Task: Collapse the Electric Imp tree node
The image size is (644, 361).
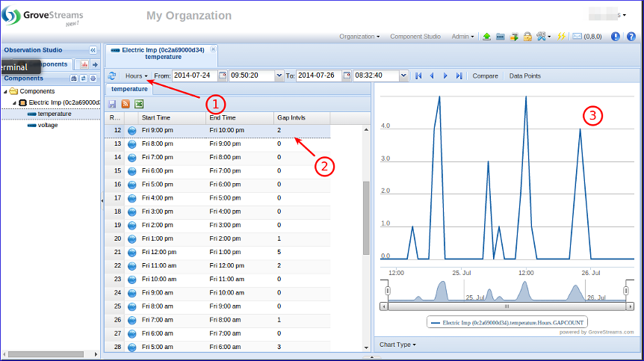Action: [x=15, y=102]
